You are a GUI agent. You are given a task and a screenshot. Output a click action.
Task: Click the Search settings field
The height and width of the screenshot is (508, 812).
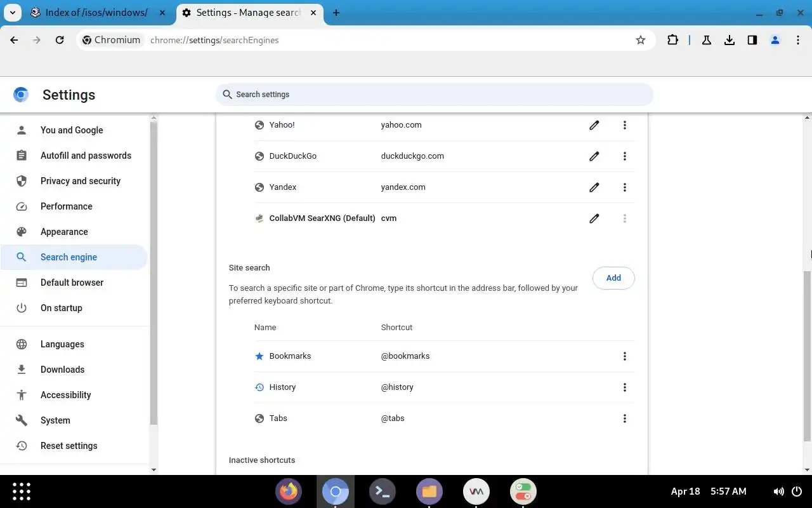(435, 95)
